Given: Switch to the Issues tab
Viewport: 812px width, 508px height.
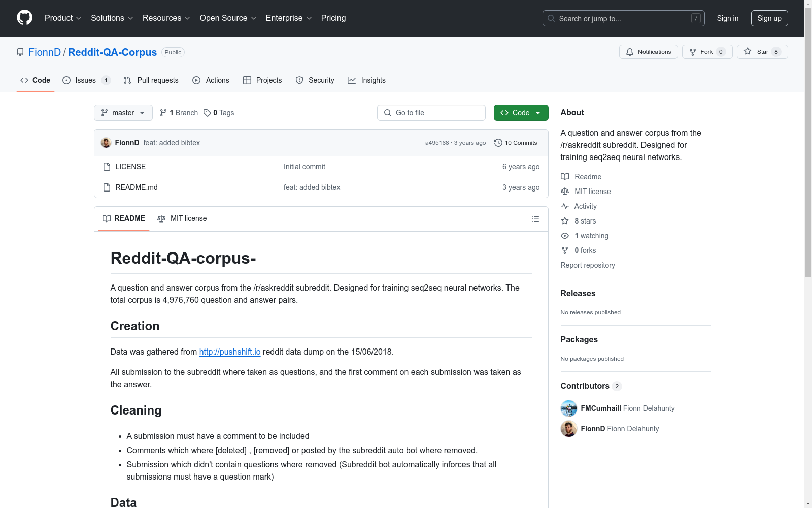Looking at the screenshot, I should click(86, 80).
